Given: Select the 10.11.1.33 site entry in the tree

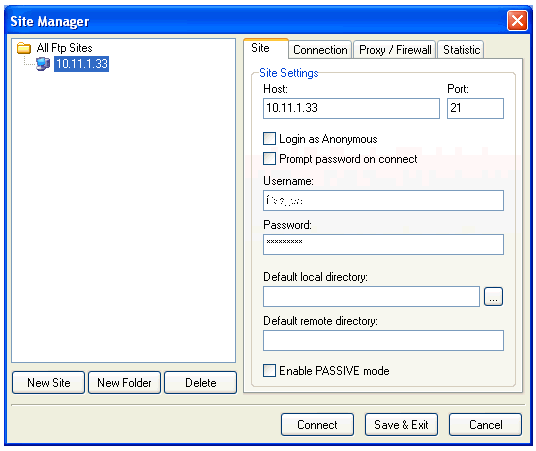Looking at the screenshot, I should [81, 64].
